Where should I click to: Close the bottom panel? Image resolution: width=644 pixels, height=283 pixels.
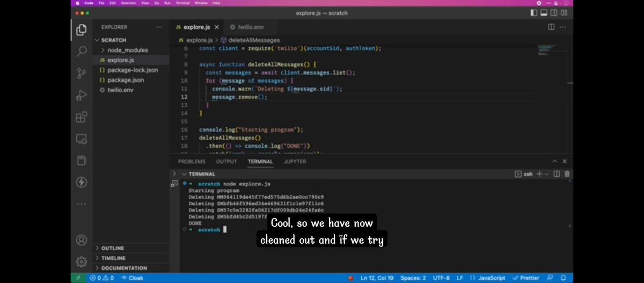[565, 161]
